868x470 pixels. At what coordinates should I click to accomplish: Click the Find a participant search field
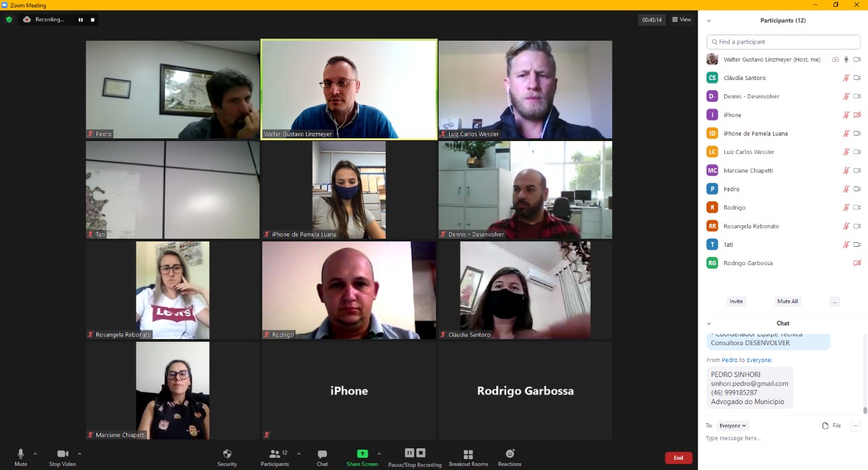coord(783,42)
